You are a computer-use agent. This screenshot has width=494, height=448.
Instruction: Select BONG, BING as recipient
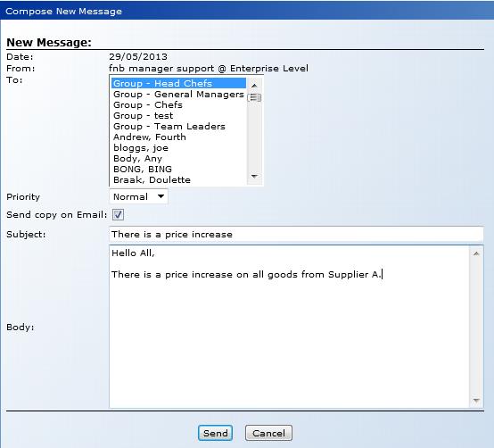(x=178, y=170)
